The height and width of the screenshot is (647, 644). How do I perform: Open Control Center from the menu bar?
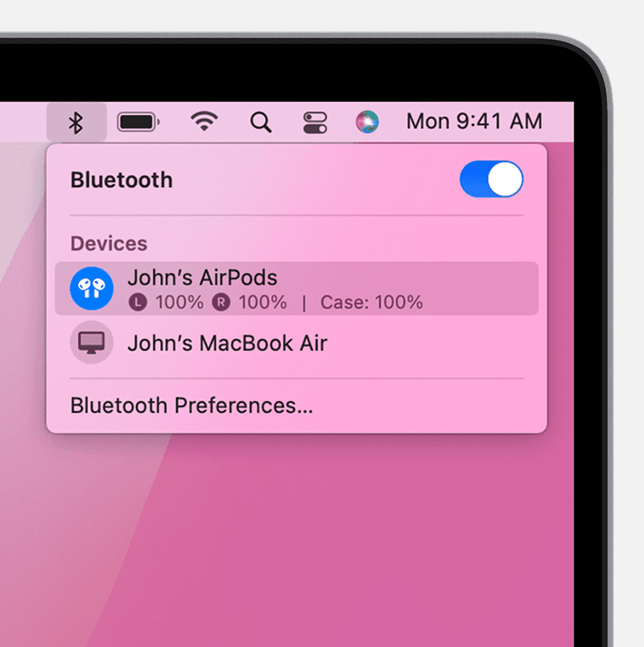click(315, 122)
